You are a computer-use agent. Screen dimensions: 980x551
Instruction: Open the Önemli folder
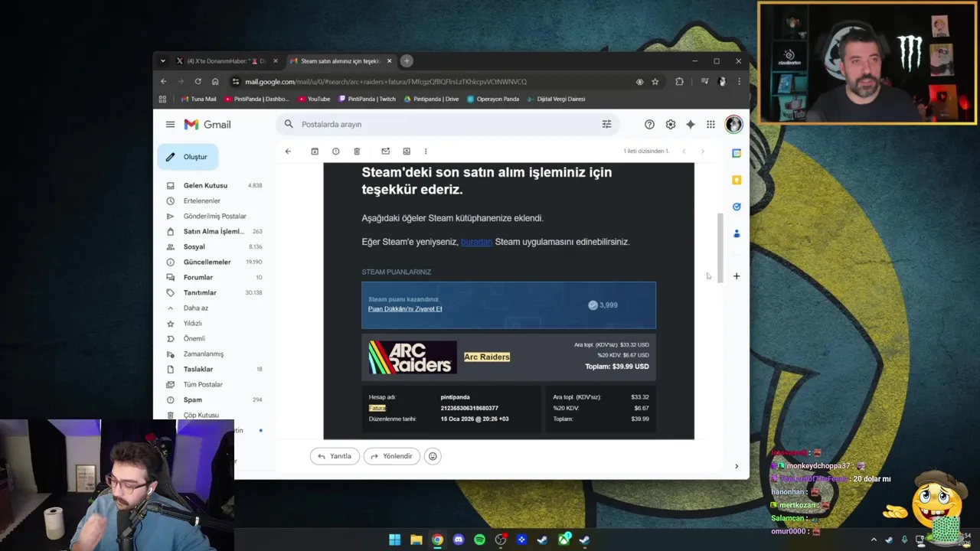[194, 338]
